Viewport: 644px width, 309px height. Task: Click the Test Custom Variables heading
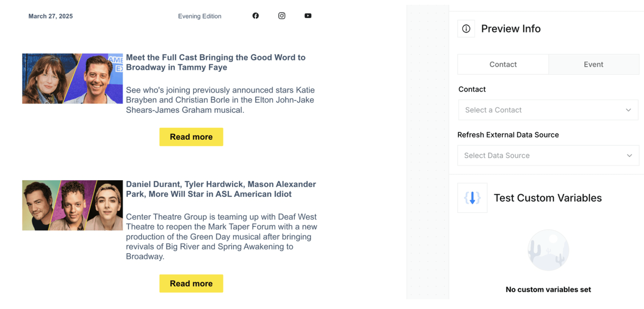click(548, 198)
